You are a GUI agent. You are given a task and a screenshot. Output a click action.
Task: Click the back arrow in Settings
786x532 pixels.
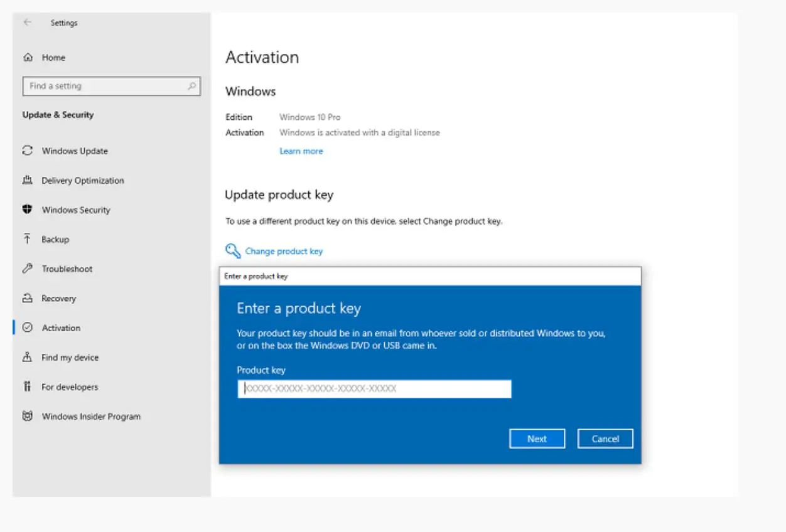point(27,23)
